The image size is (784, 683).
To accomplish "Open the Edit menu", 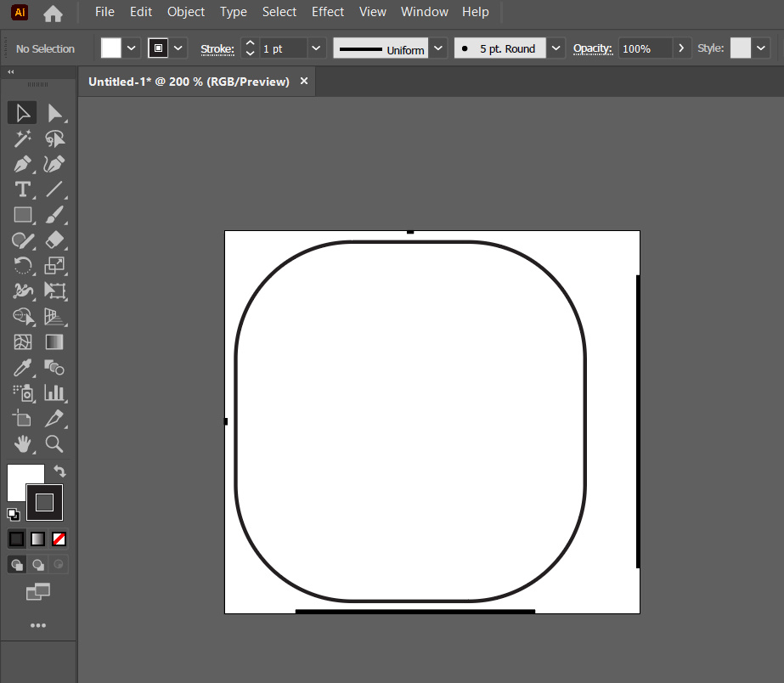I will pos(141,12).
